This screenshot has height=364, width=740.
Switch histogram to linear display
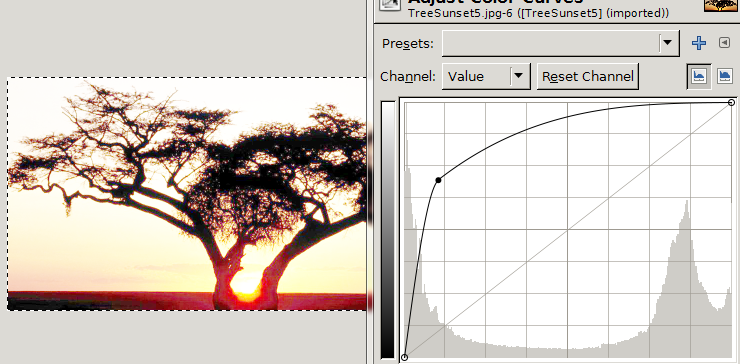click(699, 76)
